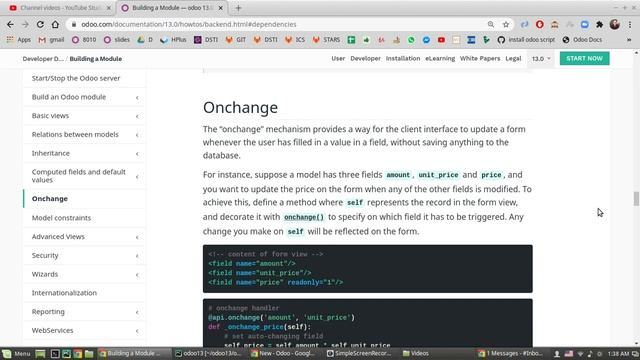This screenshot has height=360, width=640.
Task: Click the 1:38 AM system clock
Action: (618, 353)
